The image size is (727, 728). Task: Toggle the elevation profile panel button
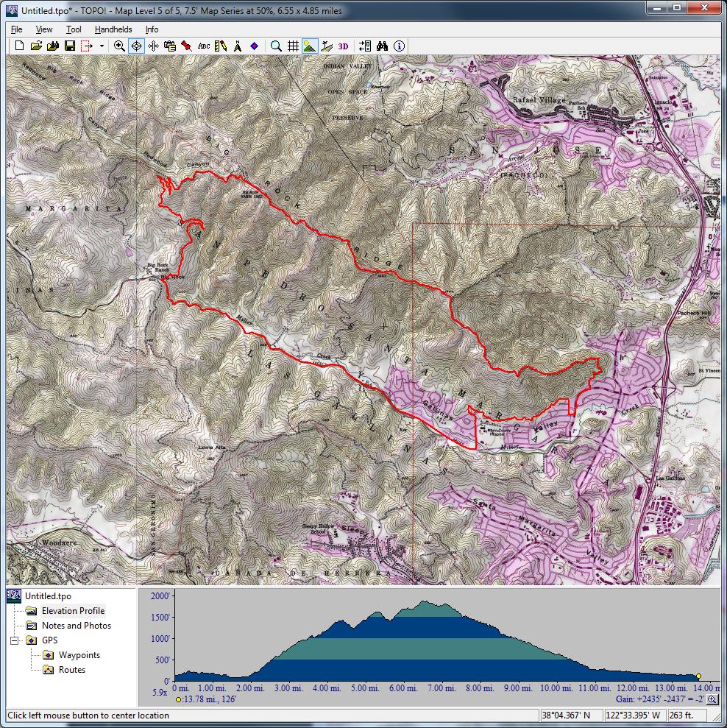(327, 46)
